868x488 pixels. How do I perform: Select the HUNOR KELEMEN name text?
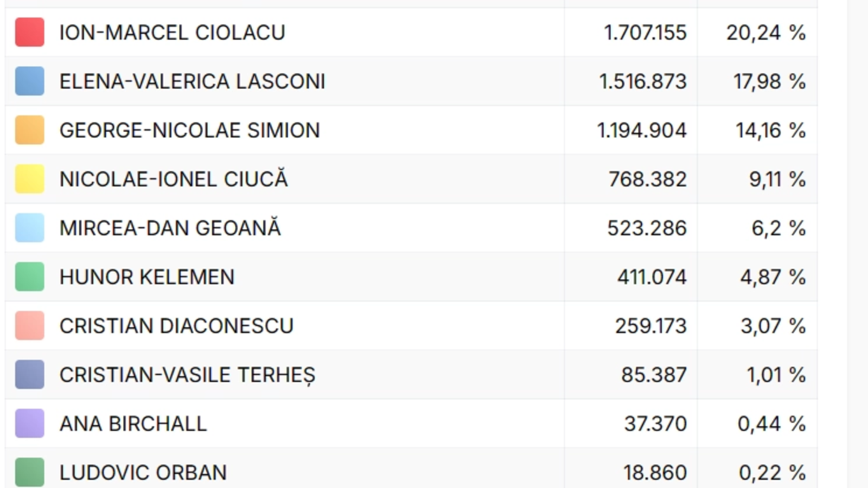click(x=147, y=277)
